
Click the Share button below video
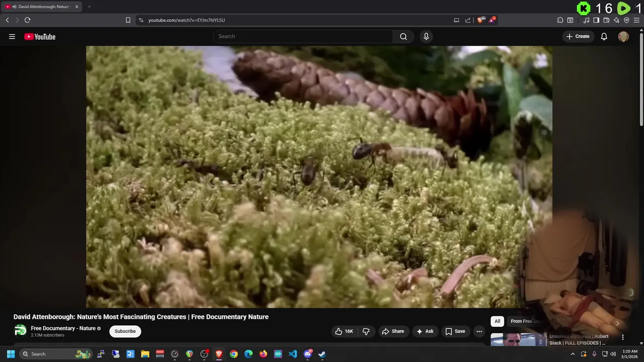pos(393,331)
